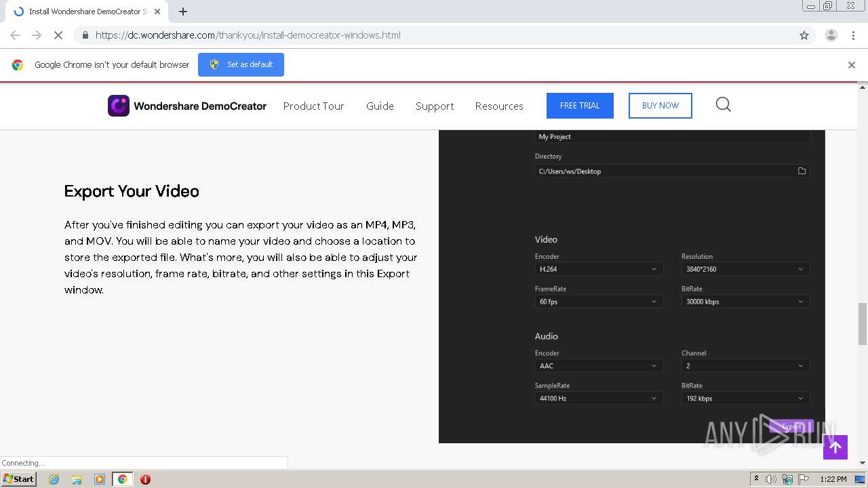The height and width of the screenshot is (488, 868).
Task: Click the Export window preview image
Action: point(632,286)
